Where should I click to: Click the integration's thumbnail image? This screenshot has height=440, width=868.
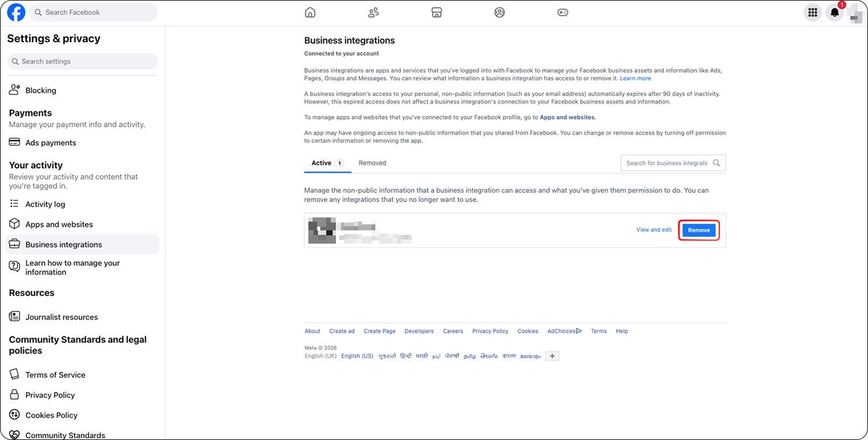click(322, 230)
